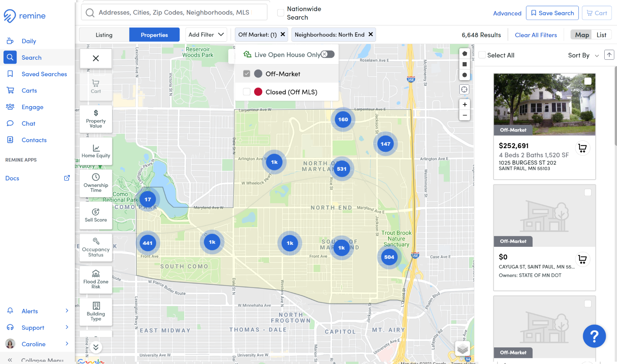Click the 147 cluster marker
Viewport: 617px width, 364px height.
(385, 144)
